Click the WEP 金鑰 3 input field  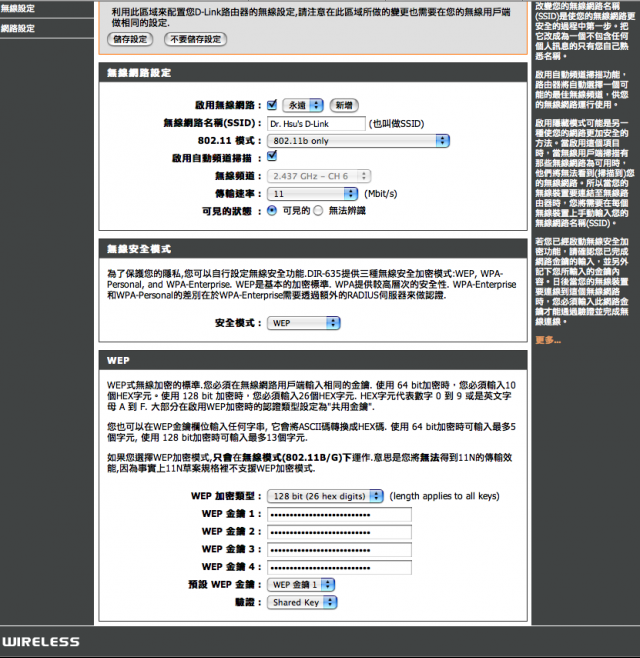point(340,550)
